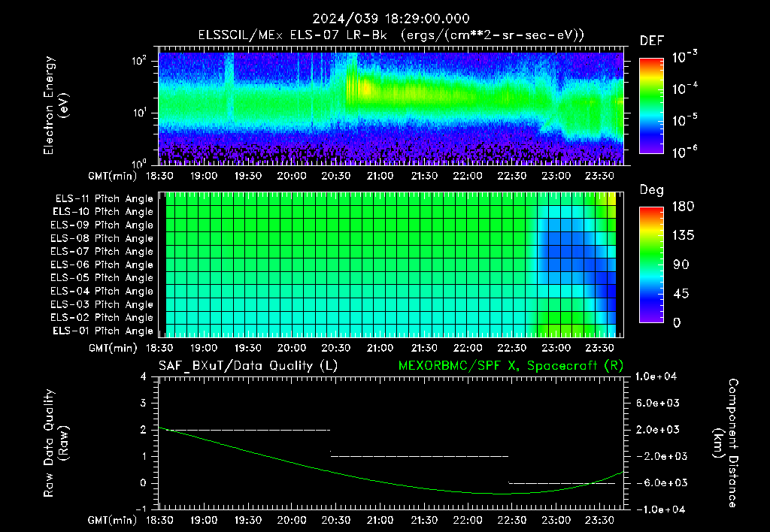Click the 45 value on Deg scale
Viewport: 770px width, 532px height.
pos(681,294)
